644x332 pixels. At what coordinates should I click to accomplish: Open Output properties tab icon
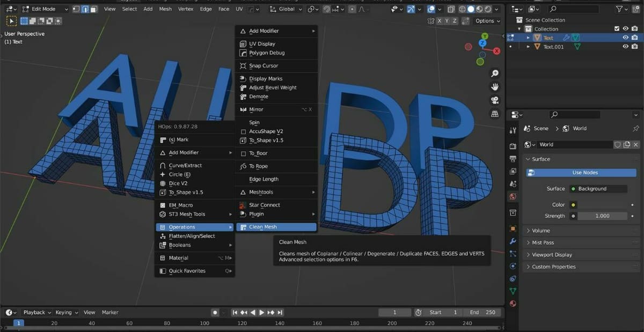click(513, 159)
